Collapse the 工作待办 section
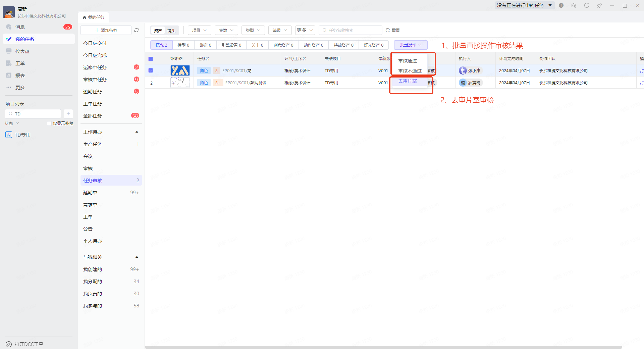 137,132
